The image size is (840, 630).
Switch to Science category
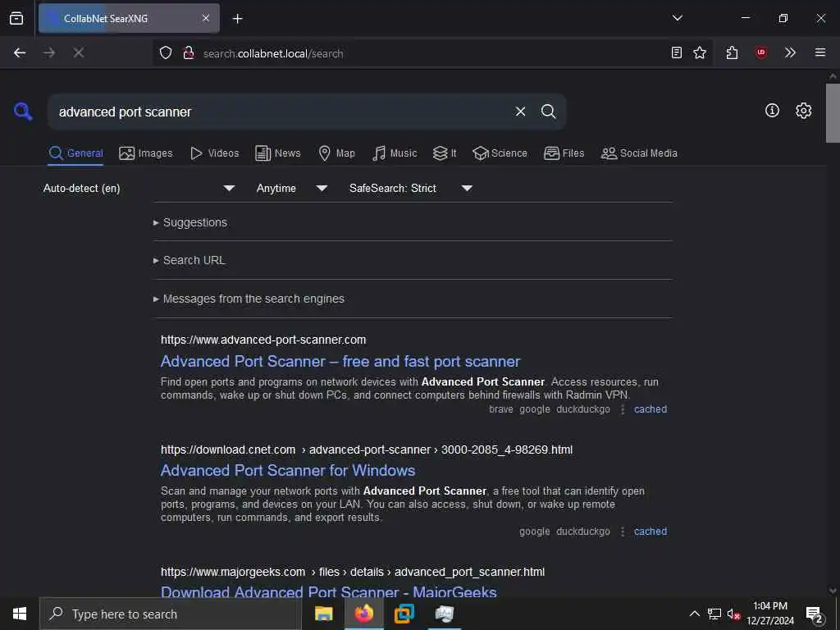click(500, 153)
